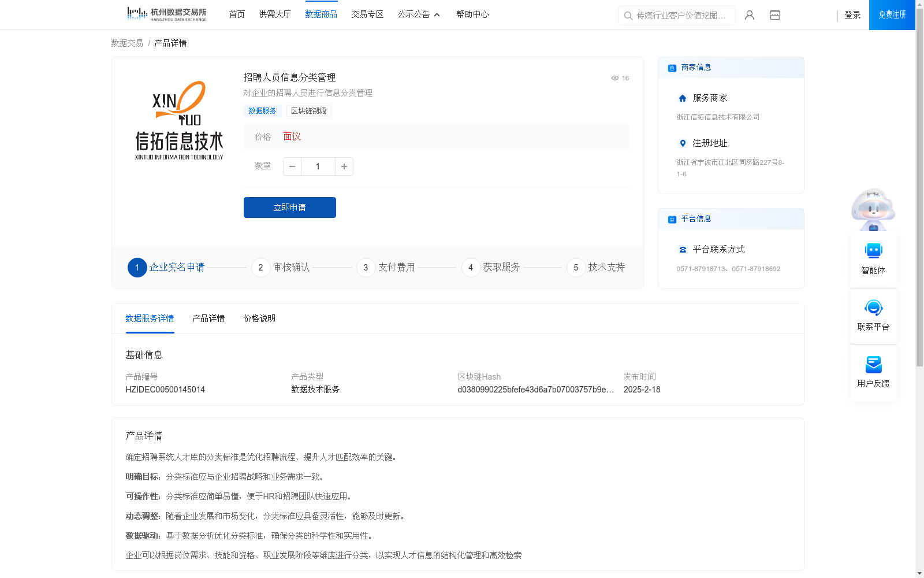This screenshot has width=924, height=578.
Task: Open the storefront icon in header
Action: point(775,15)
